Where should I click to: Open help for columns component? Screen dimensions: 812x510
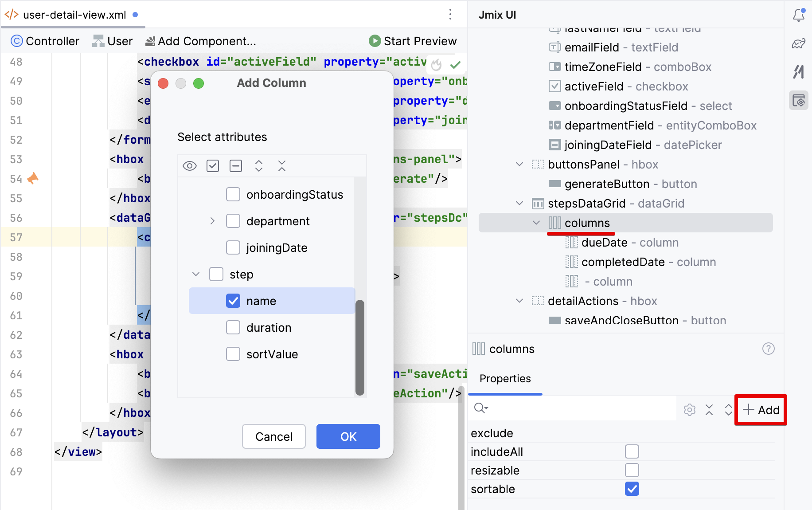click(768, 349)
